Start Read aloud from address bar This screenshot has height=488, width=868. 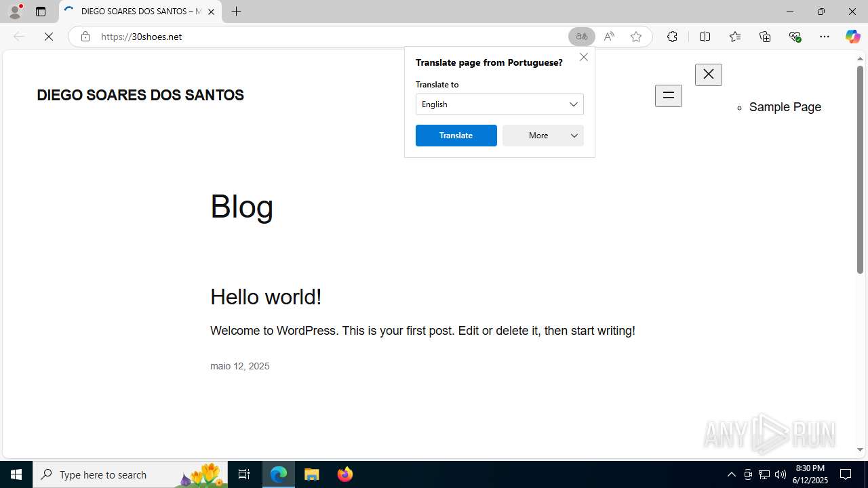(x=609, y=37)
